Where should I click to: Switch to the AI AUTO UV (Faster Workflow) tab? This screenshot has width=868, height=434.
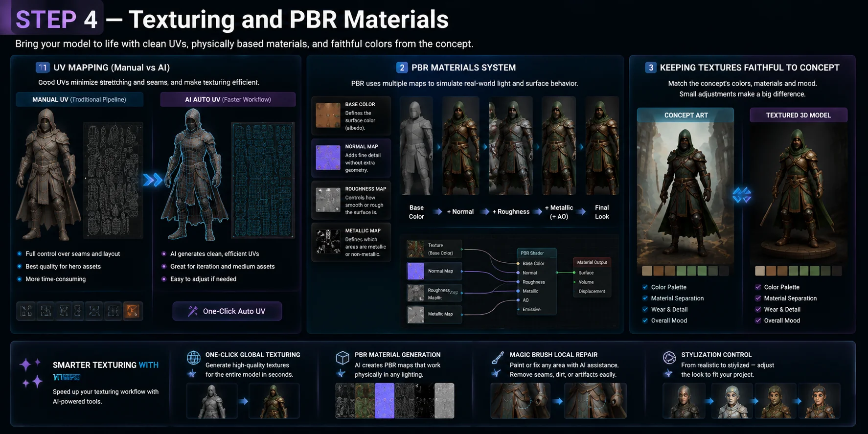coord(228,99)
